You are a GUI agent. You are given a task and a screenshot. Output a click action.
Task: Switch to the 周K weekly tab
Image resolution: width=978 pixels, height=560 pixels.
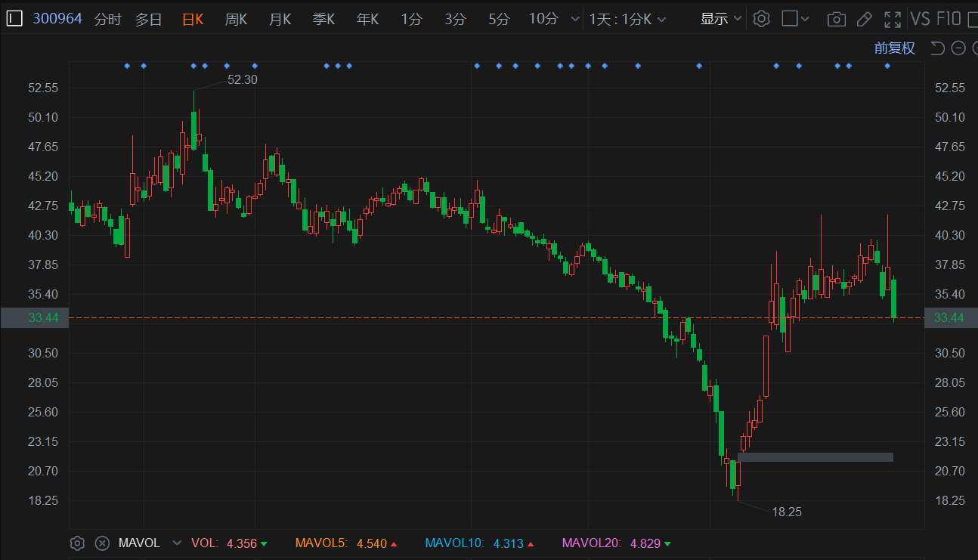(x=236, y=19)
